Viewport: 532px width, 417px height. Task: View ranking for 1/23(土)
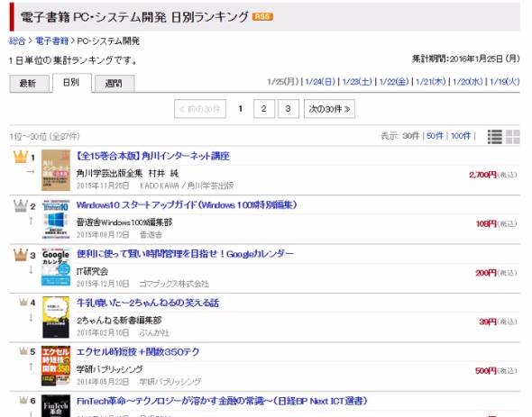pos(356,82)
